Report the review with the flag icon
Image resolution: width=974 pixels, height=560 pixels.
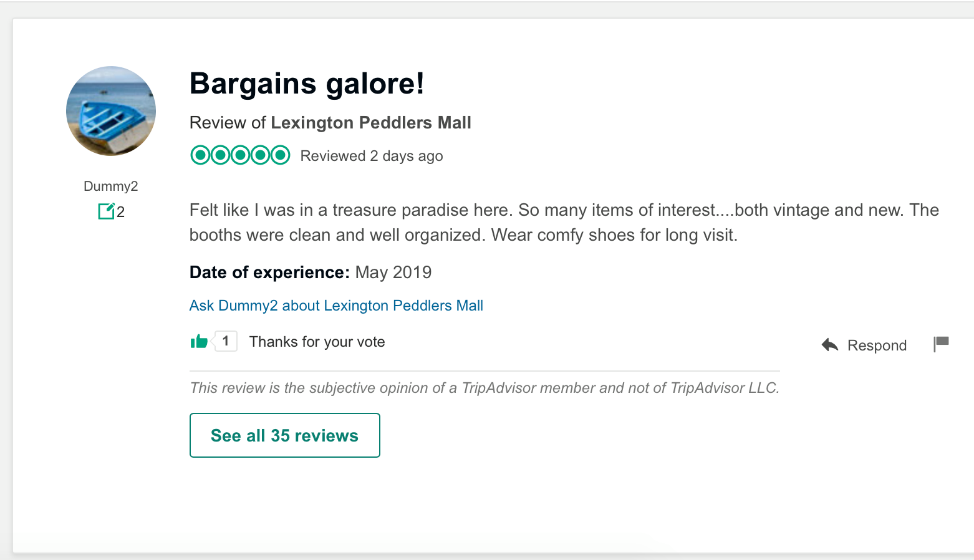941,344
